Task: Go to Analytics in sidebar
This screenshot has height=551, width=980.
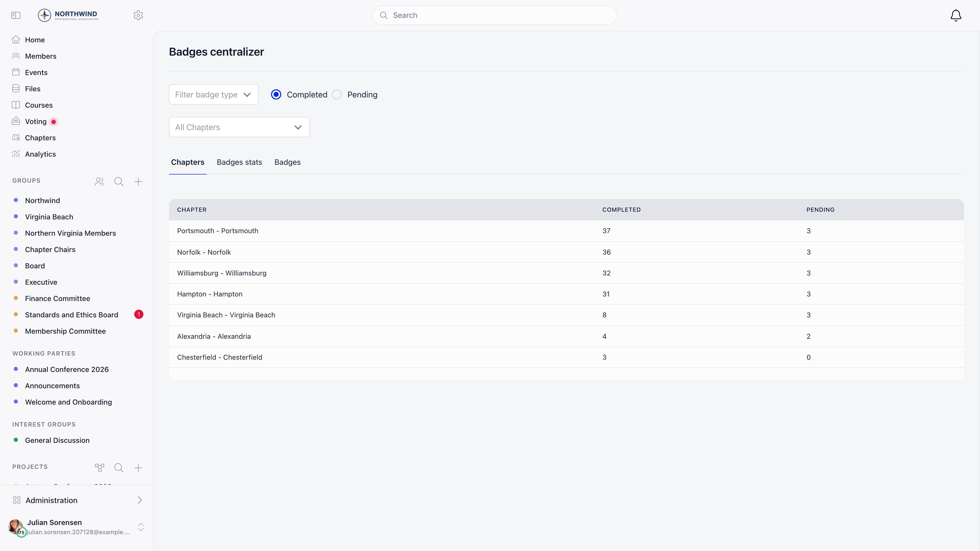Action: point(40,154)
